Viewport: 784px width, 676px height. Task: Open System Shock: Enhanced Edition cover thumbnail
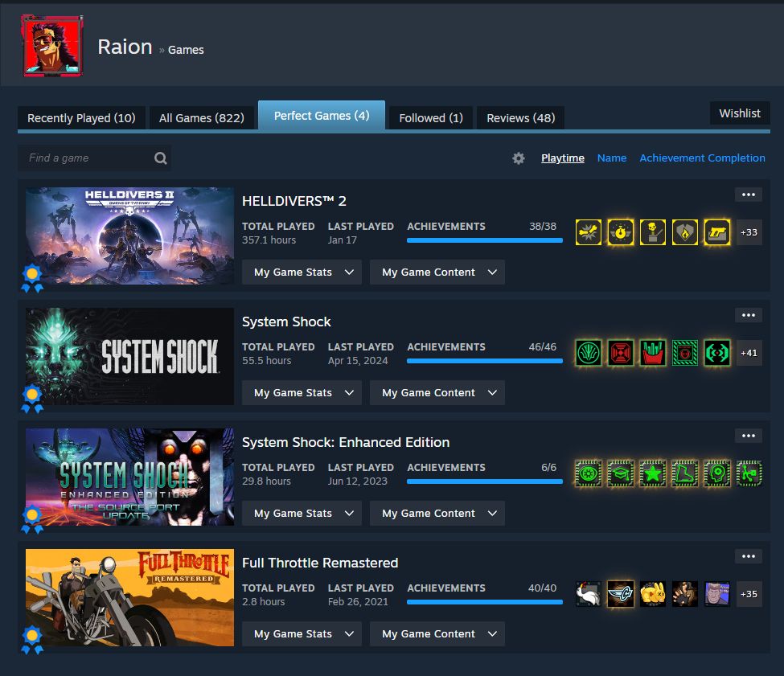pos(129,477)
